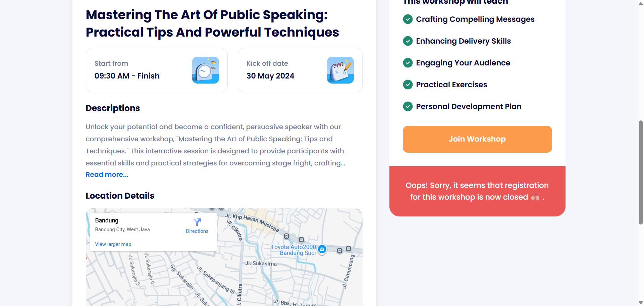Open View larger map link
644x306 pixels.
click(x=113, y=244)
